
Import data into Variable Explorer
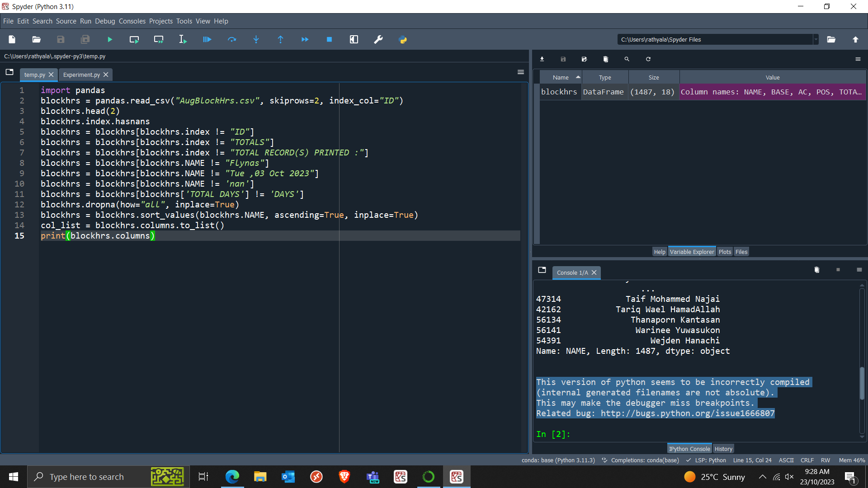542,59
